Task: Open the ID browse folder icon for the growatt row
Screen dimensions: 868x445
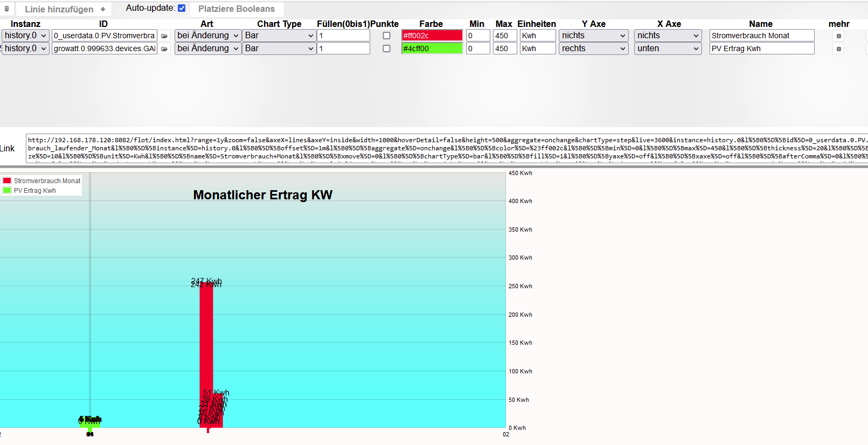Action: (x=164, y=49)
